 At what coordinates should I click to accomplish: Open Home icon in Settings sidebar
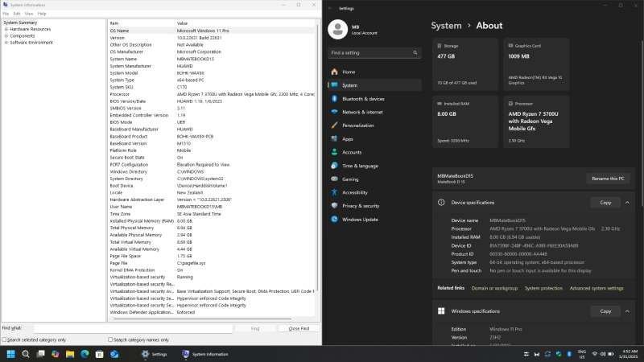[x=334, y=72]
